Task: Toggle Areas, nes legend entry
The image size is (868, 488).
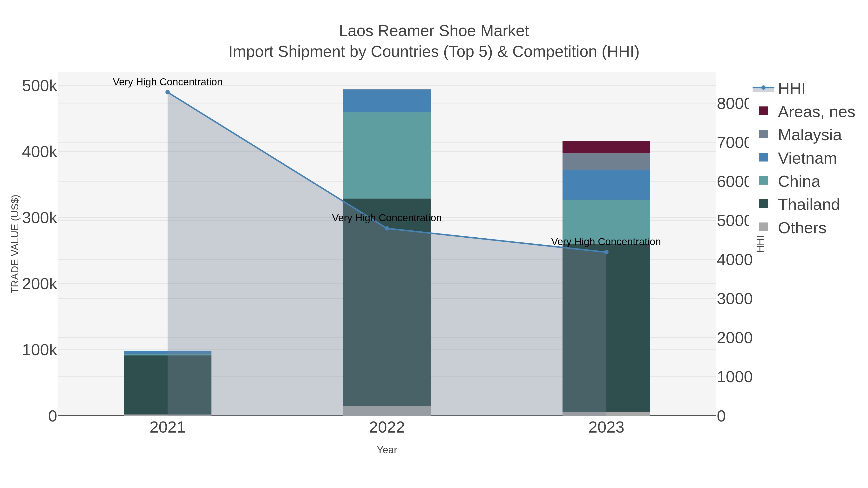Action: [x=807, y=112]
